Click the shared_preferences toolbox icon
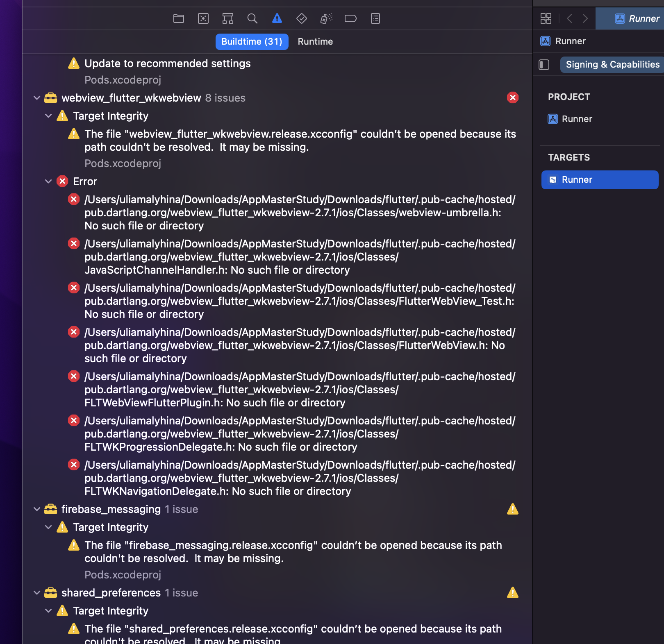 [51, 593]
